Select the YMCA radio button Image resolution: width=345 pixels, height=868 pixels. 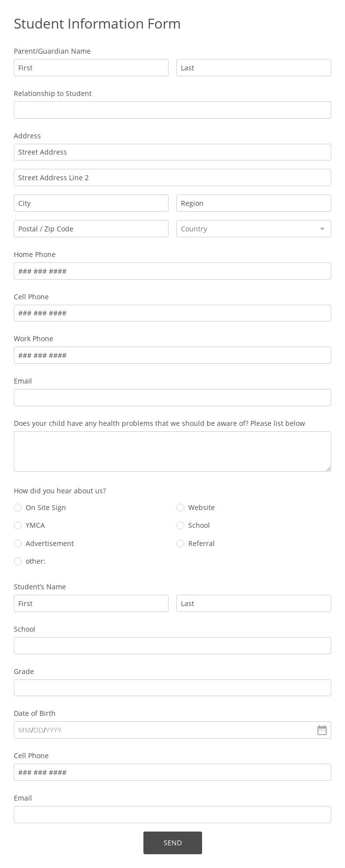pos(18,525)
